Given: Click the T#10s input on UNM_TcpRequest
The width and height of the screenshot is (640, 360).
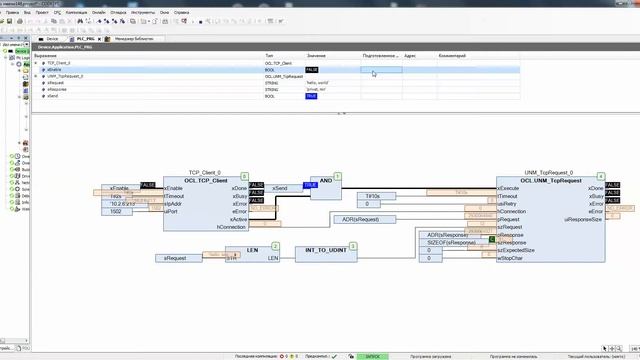Looking at the screenshot, I should pos(376,196).
